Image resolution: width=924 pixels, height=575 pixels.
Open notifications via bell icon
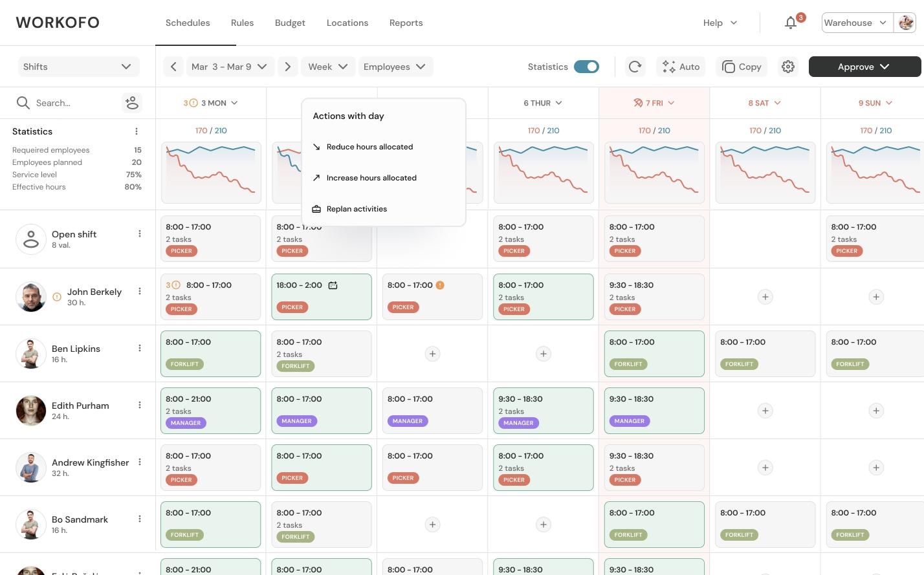pyautogui.click(x=791, y=22)
